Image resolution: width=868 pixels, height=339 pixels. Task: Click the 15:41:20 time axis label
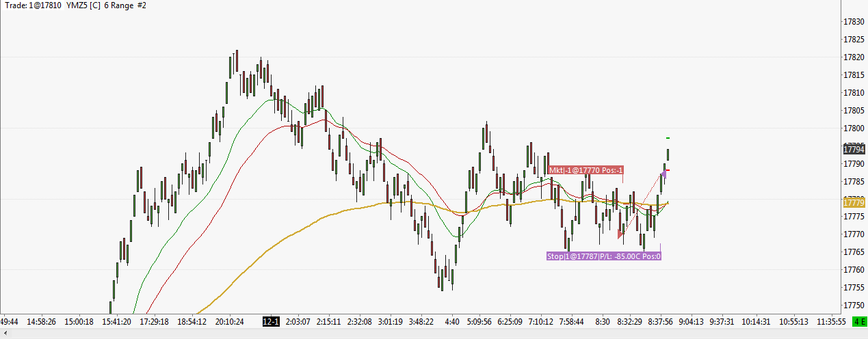click(117, 321)
